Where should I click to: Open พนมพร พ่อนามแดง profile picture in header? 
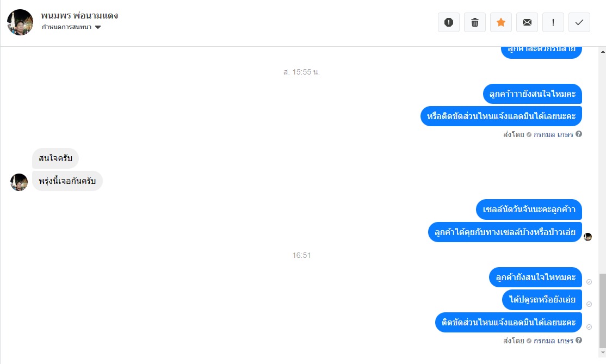click(20, 22)
